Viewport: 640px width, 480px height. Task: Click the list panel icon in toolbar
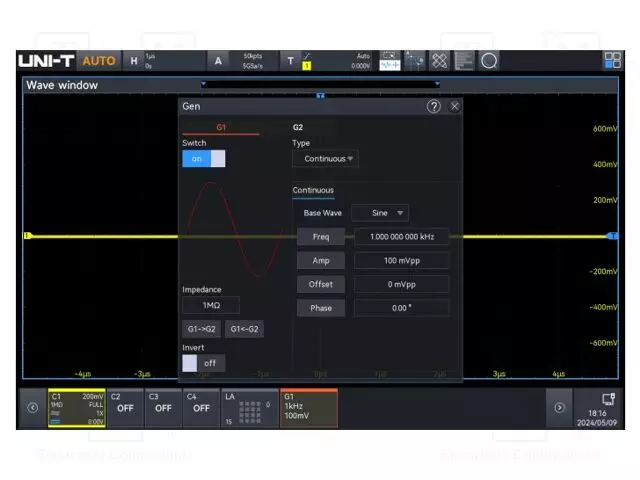[464, 61]
